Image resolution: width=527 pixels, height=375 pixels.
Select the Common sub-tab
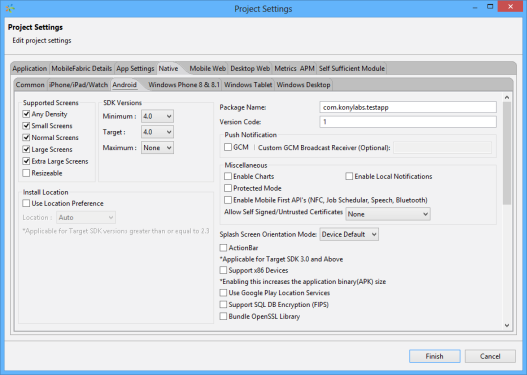pyautogui.click(x=30, y=85)
